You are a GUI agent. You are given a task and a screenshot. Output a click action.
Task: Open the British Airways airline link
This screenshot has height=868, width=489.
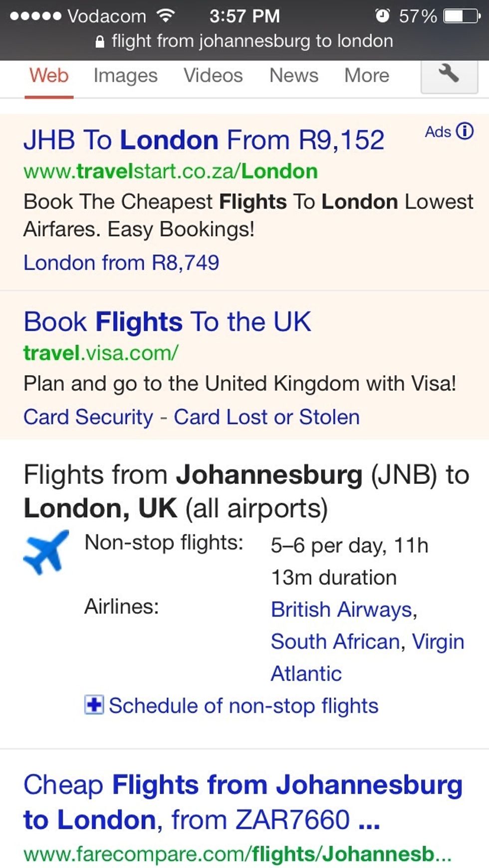pyautogui.click(x=343, y=610)
